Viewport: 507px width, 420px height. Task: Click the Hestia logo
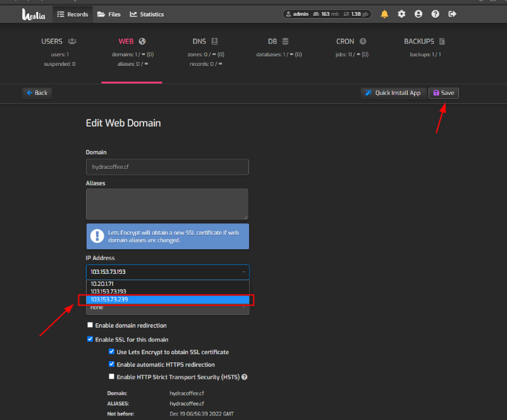click(34, 15)
